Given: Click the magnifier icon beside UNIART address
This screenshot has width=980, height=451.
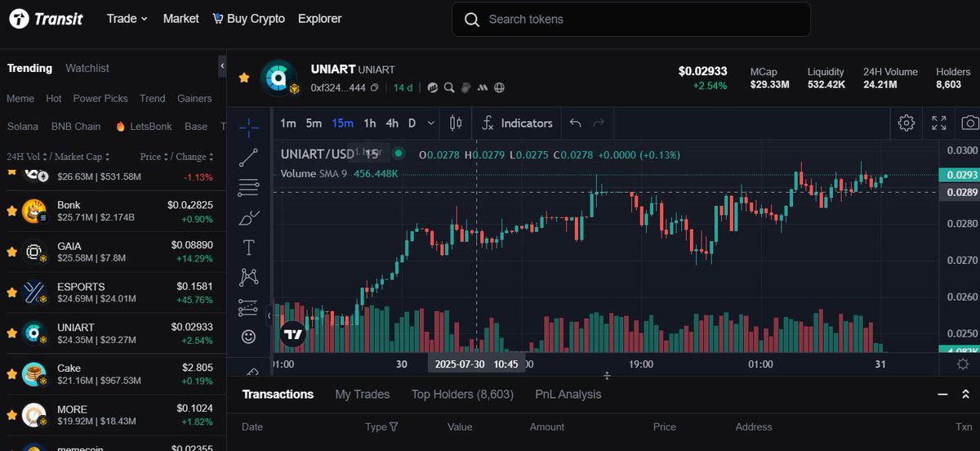Looking at the screenshot, I should coord(449,87).
